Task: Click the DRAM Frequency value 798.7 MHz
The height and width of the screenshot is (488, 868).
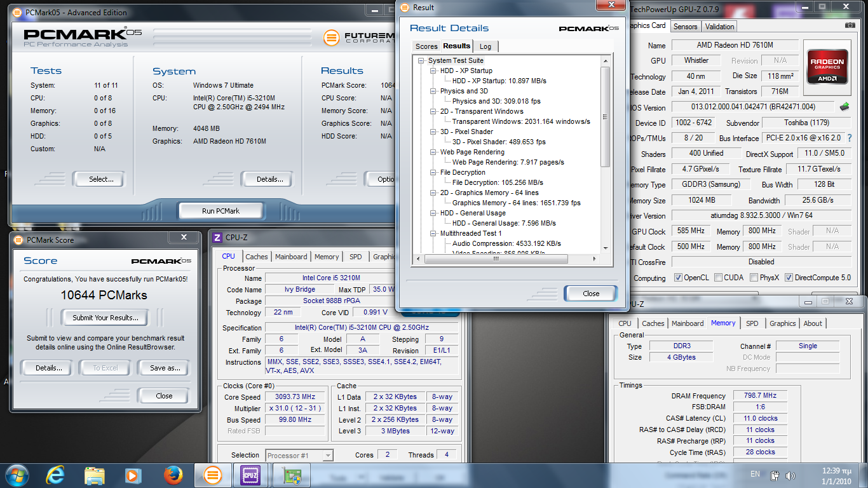Action: point(760,395)
